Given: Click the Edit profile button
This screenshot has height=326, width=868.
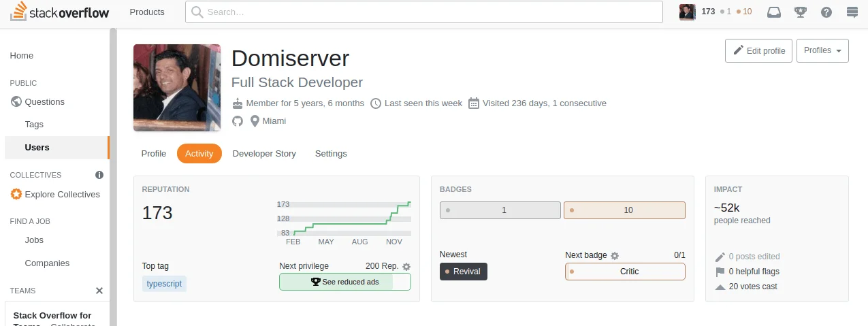Looking at the screenshot, I should pos(758,50).
